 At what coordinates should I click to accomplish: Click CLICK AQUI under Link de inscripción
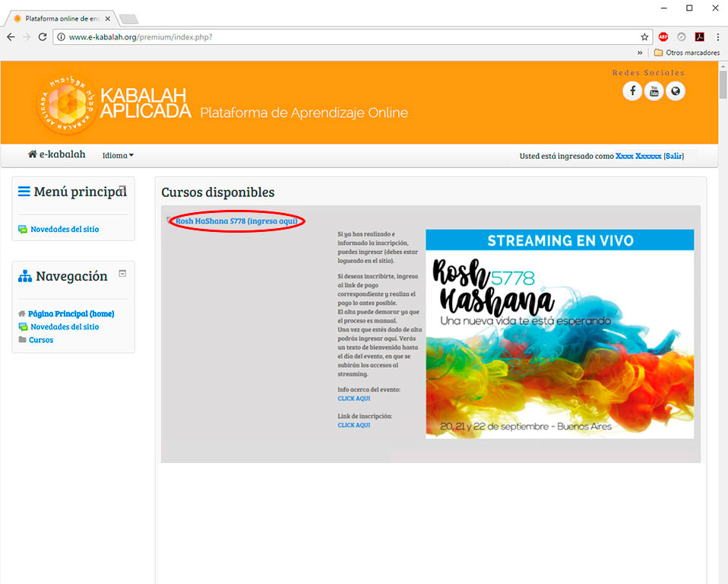point(354,424)
